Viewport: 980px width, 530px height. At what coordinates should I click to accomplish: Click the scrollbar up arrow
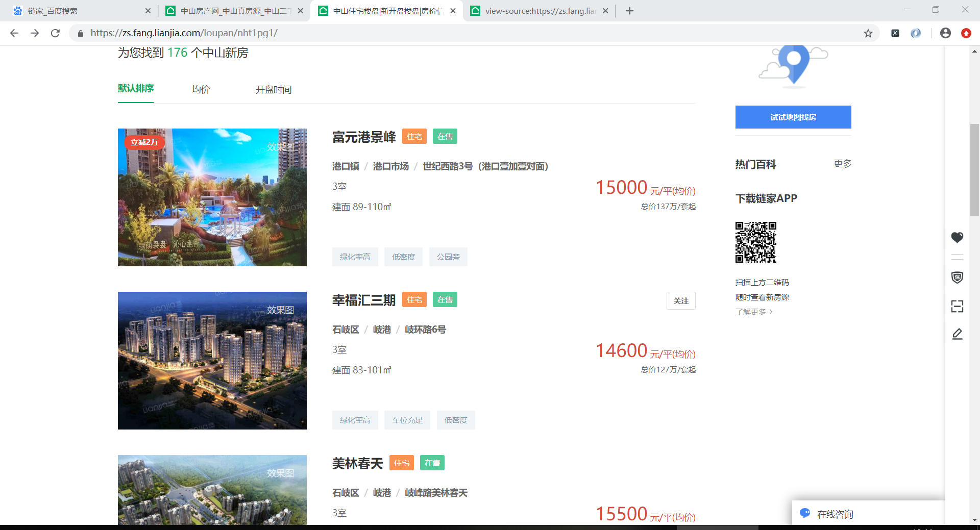(974, 52)
